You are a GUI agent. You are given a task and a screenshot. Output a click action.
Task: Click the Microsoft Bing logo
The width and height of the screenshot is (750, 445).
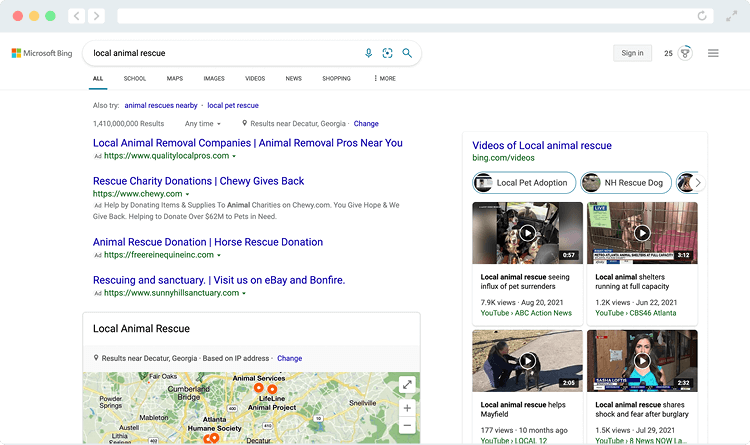click(42, 53)
